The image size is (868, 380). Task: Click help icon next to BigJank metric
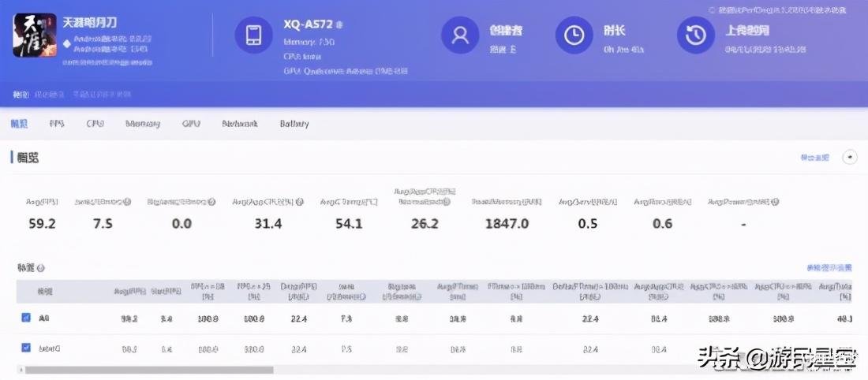click(x=211, y=203)
